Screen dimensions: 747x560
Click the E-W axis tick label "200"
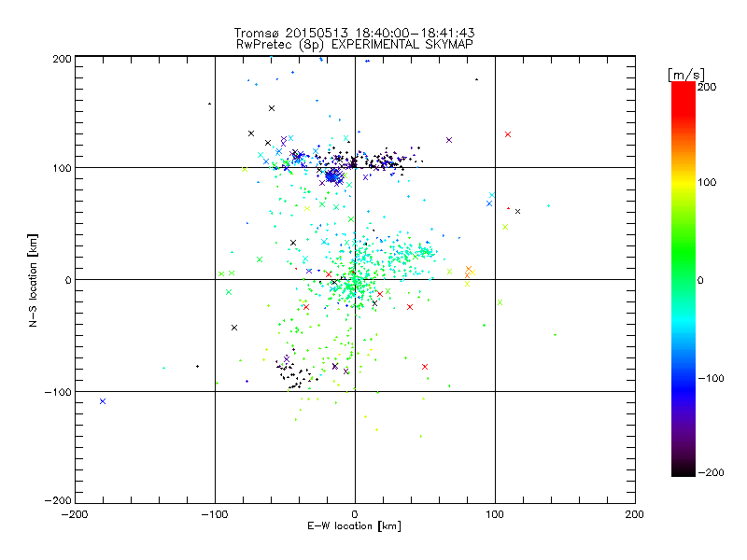click(x=635, y=514)
